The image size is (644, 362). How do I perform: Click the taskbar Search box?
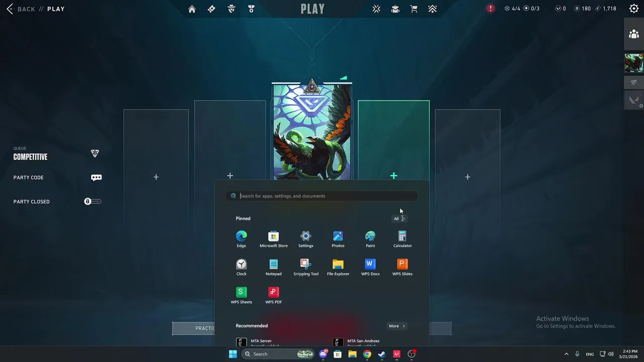tap(278, 354)
